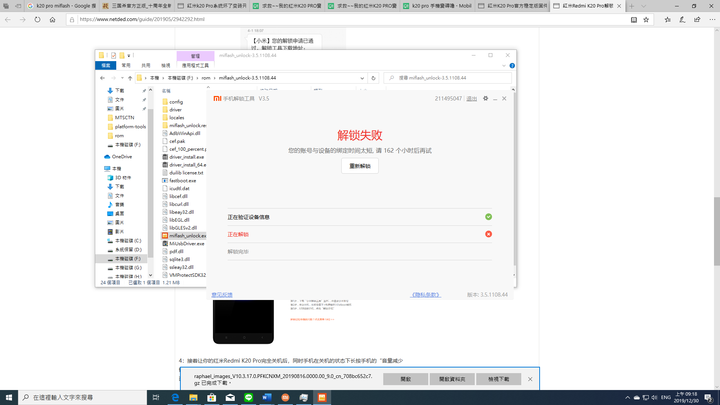This screenshot has width=720, height=405.
Task: Select 本機磁碟 (G:) in sidebar
Action: pyautogui.click(x=124, y=268)
